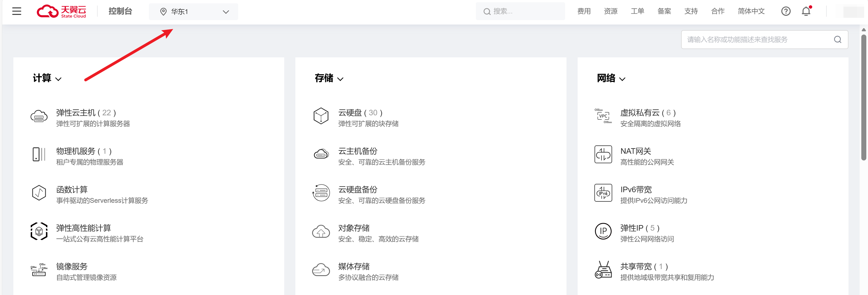This screenshot has height=295, width=868.
Task: Click the 物理机服务 icon
Action: click(39, 154)
